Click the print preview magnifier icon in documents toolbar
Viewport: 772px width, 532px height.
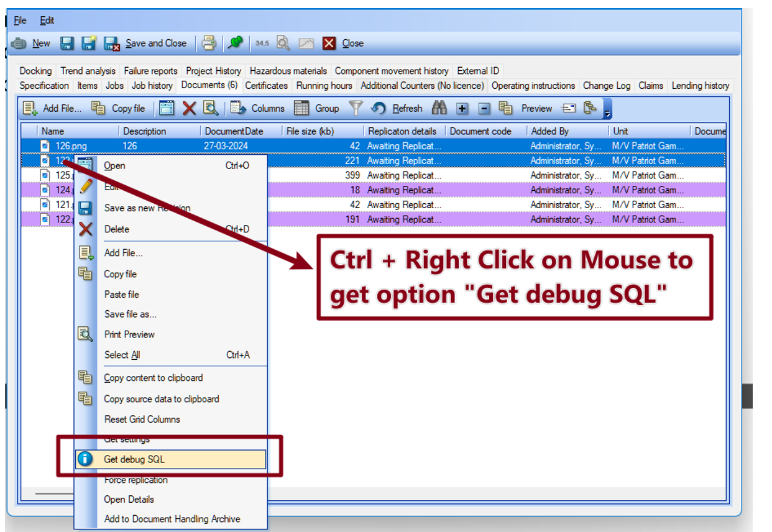(x=211, y=108)
